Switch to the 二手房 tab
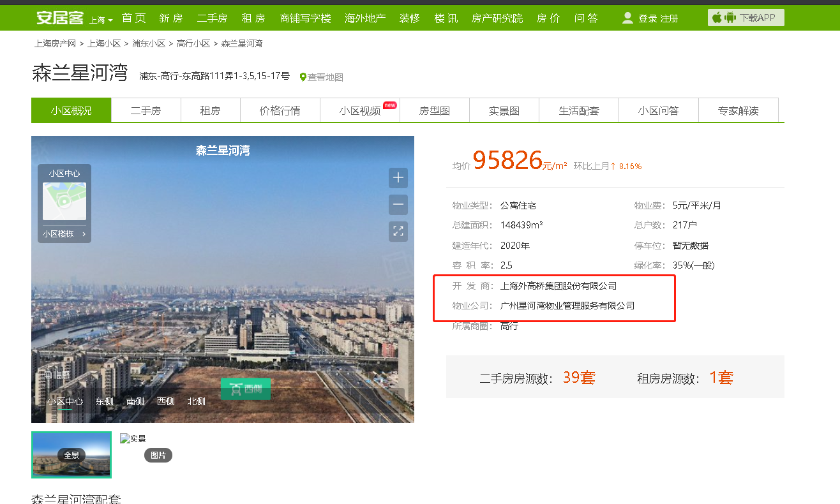The image size is (840, 504). [x=146, y=110]
